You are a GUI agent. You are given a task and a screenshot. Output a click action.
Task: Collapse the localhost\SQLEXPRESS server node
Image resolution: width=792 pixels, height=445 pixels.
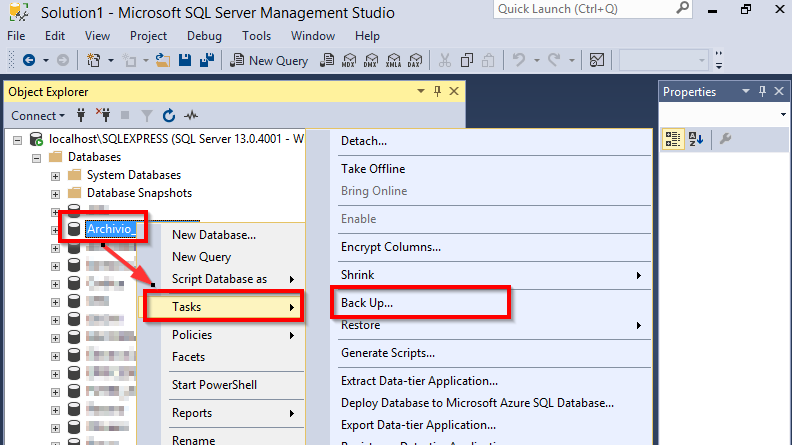(18, 140)
